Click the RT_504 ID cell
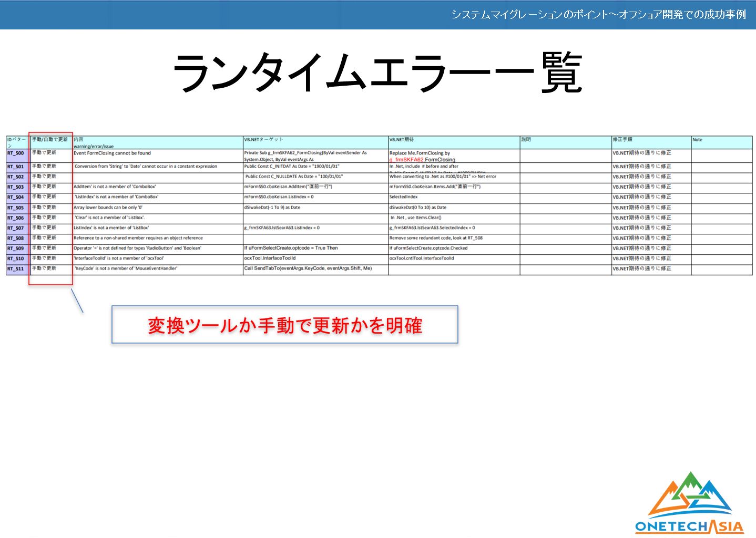Viewport: 756px width, 538px height. point(18,198)
